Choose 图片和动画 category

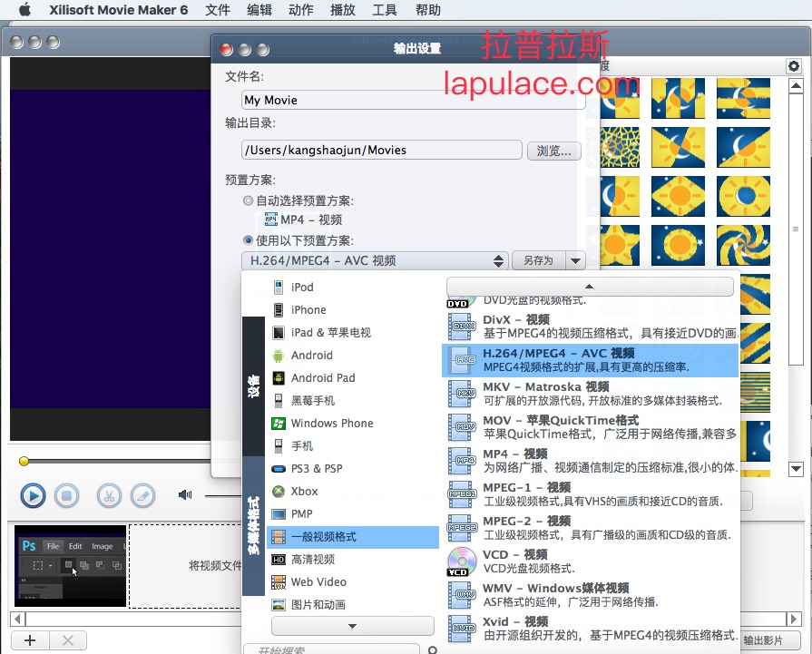tap(352, 605)
